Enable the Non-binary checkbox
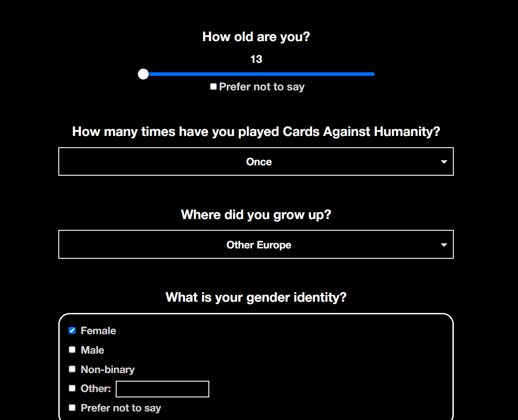The height and width of the screenshot is (420, 518). click(x=72, y=369)
